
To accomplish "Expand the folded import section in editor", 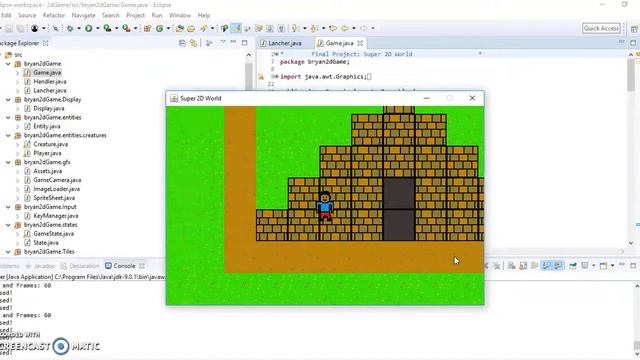I will [x=277, y=77].
